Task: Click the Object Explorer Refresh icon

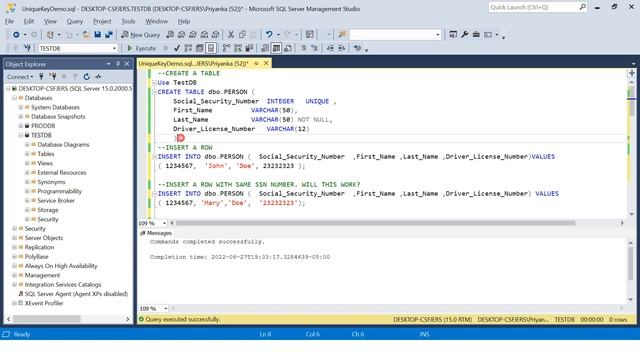Action: [x=87, y=77]
